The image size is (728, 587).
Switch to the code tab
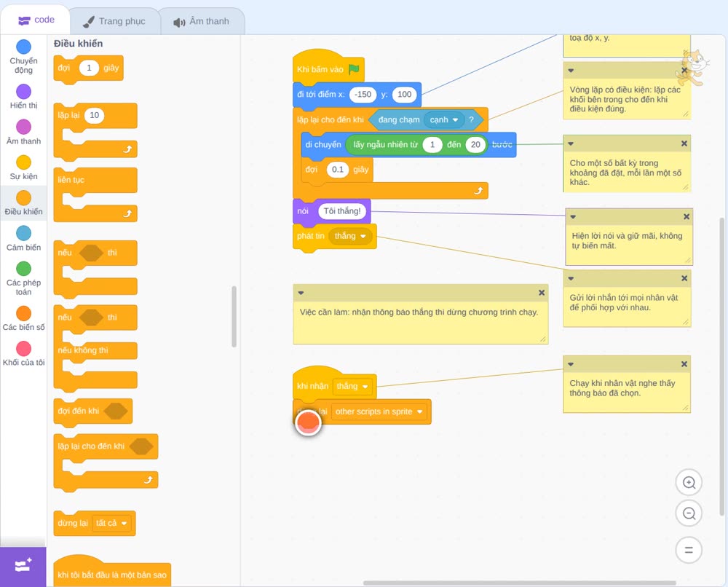(36, 20)
